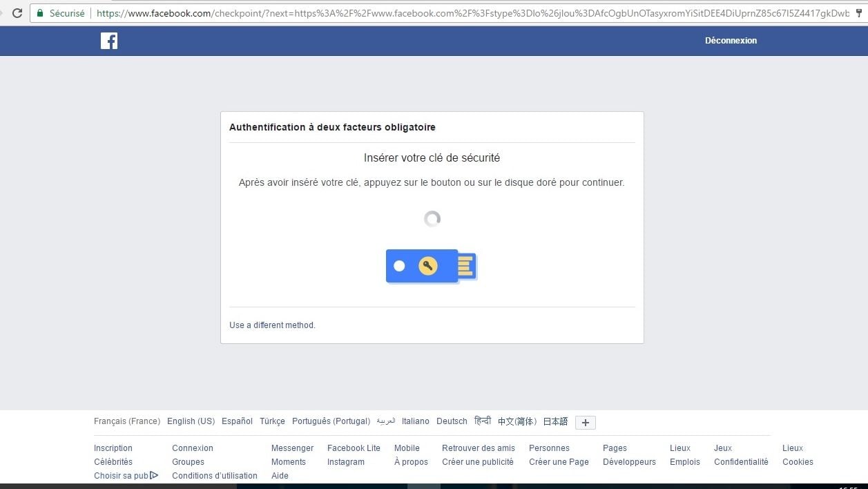Choose "Use a different method."
Viewport: 868px width, 489px height.
click(272, 325)
